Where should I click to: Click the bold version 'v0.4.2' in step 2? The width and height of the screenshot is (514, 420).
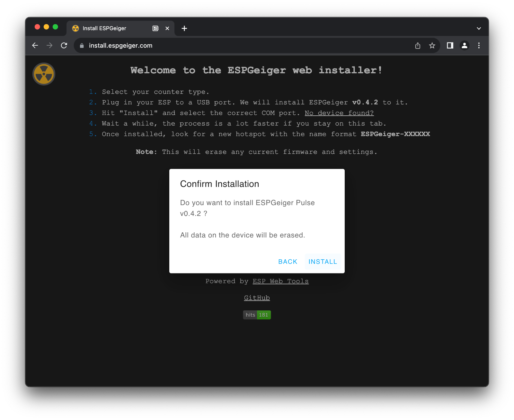(x=365, y=102)
